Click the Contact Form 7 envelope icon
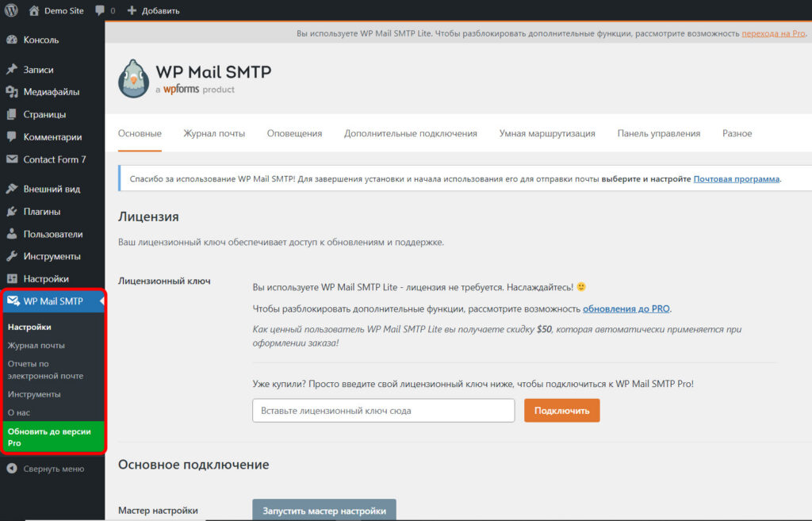The height and width of the screenshot is (521, 812). tap(12, 159)
